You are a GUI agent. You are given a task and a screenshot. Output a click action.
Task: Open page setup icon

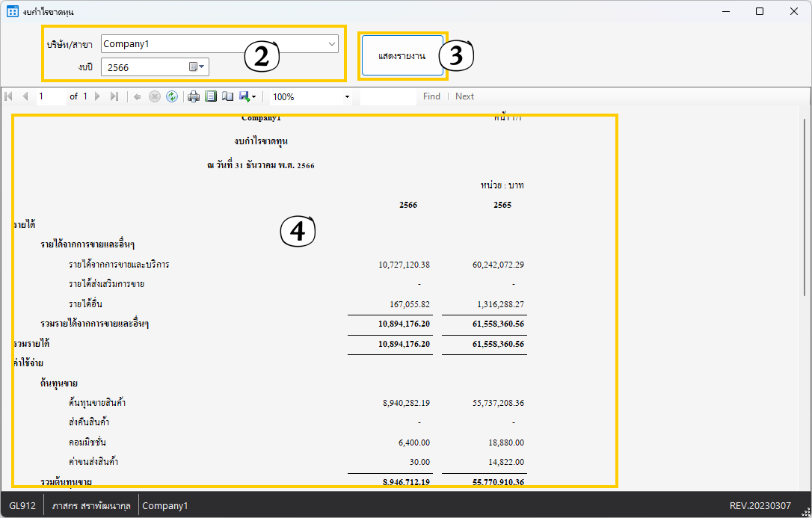[x=227, y=96]
